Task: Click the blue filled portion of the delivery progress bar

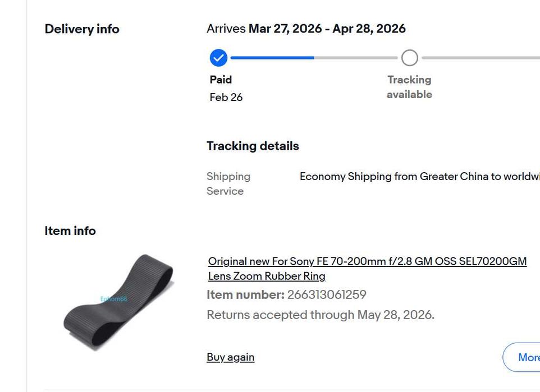Action: pos(272,58)
